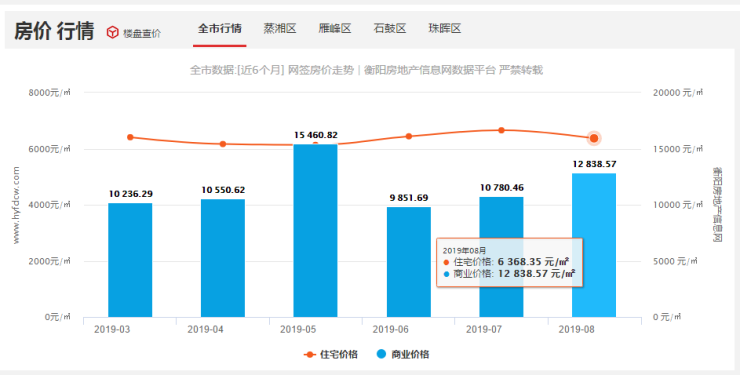Switch to the 雁峰区 tab
This screenshot has width=740, height=375.
pos(335,28)
